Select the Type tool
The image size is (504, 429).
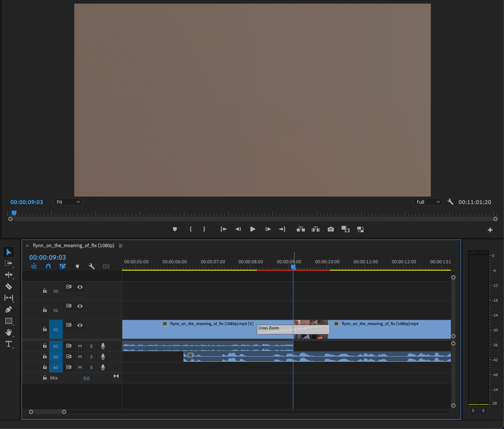[x=9, y=344]
